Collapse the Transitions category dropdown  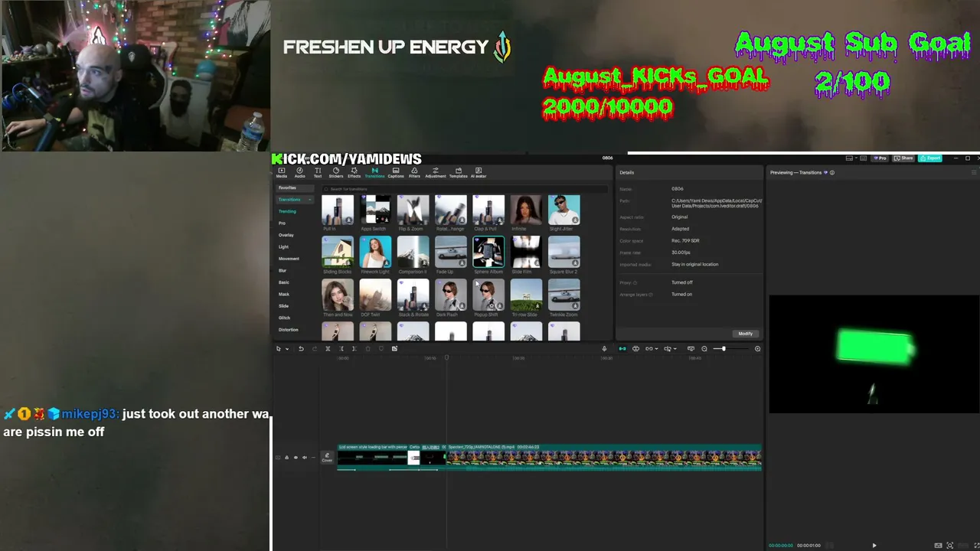309,200
